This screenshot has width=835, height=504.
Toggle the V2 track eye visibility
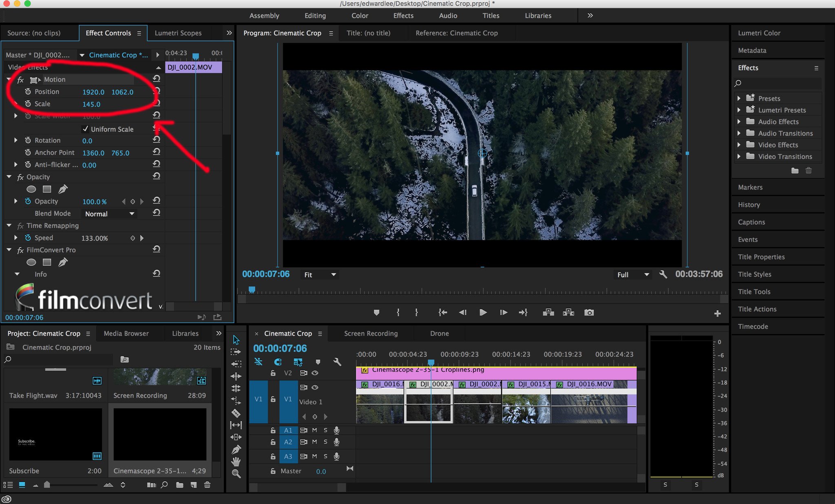pos(315,373)
